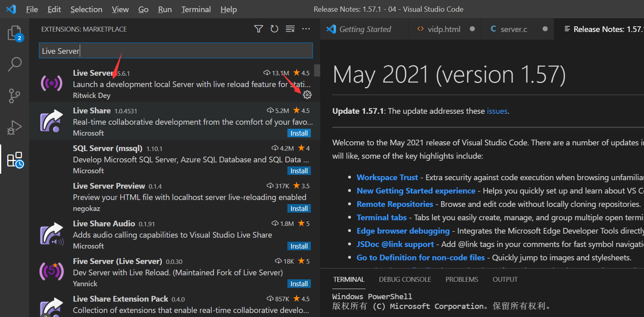Click the extension search input field
644x317 pixels.
(176, 51)
